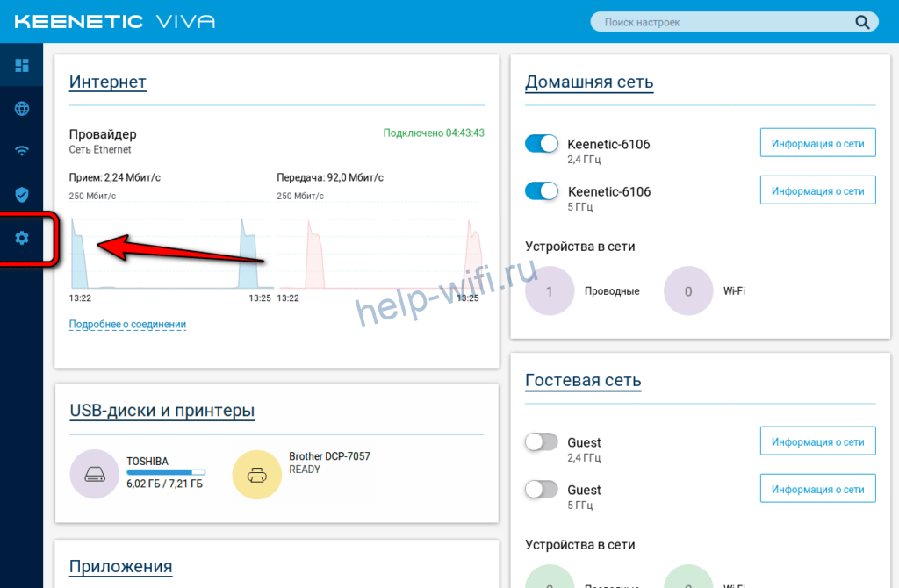Click the TOSHIBA disk name

(147, 462)
